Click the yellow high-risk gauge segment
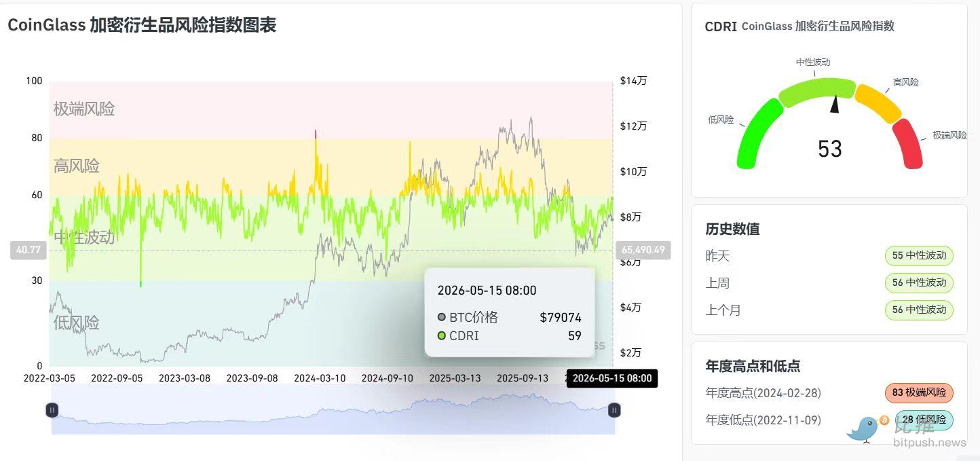This screenshot has height=461, width=980. [878, 103]
